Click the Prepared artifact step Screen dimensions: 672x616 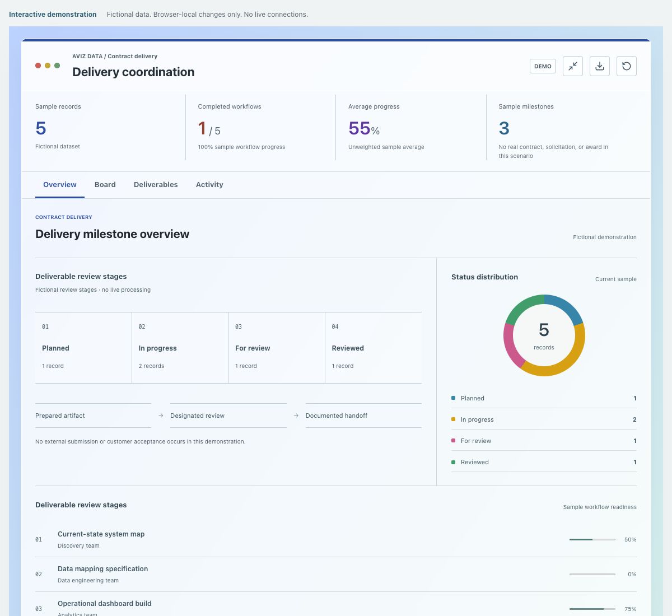pos(93,416)
